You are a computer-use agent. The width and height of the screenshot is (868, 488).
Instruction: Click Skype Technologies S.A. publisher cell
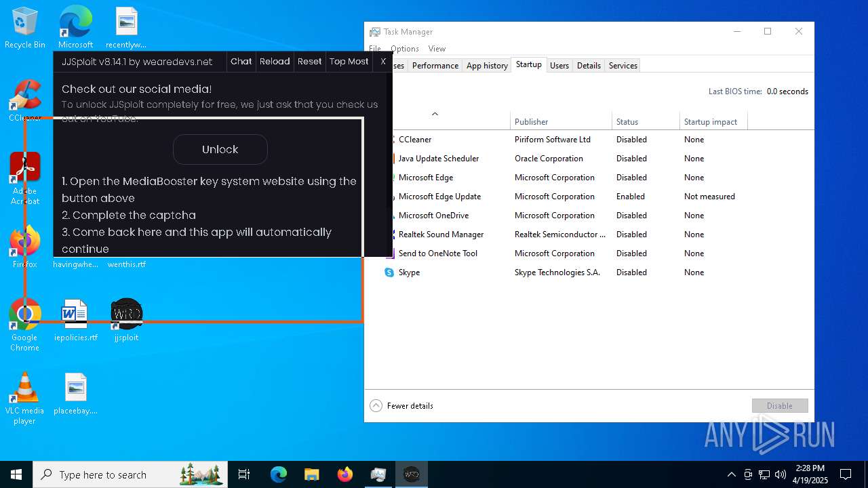pos(557,272)
